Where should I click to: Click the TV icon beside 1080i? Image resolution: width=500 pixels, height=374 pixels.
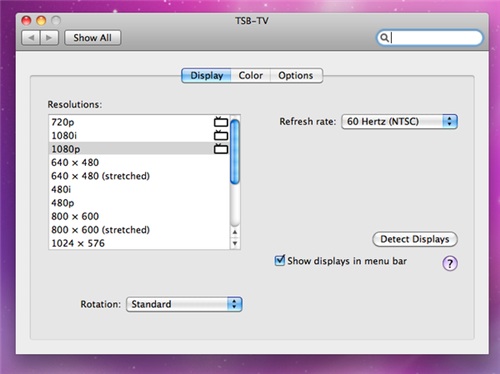[221, 135]
